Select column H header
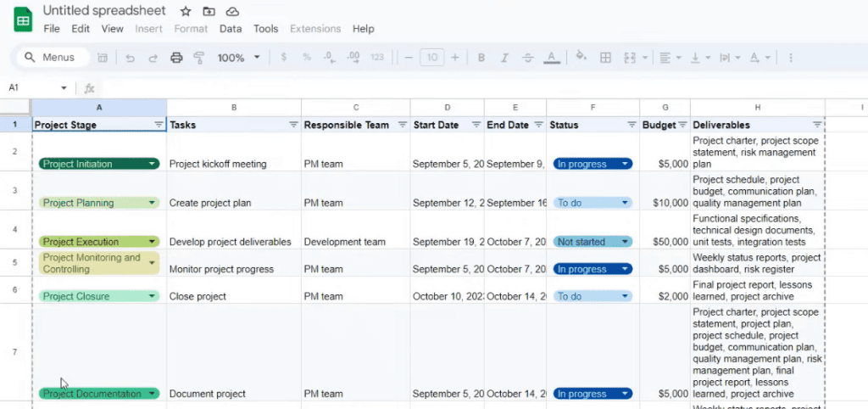This screenshot has height=409, width=868. tap(757, 108)
